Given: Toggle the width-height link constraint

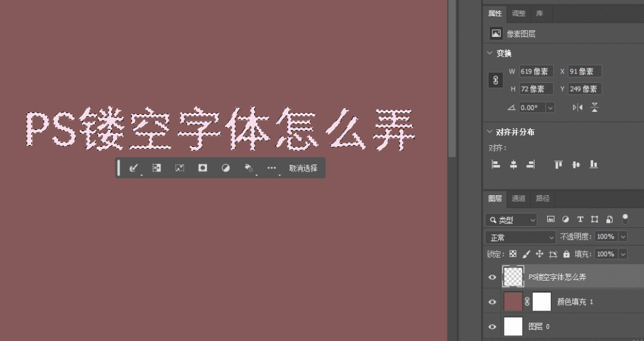Looking at the screenshot, I should coord(496,80).
